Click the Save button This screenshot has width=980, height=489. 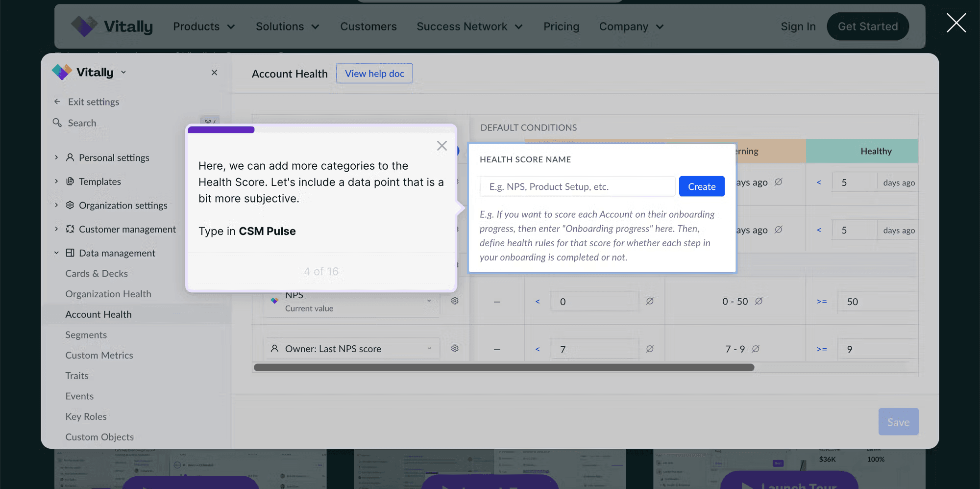tap(898, 422)
